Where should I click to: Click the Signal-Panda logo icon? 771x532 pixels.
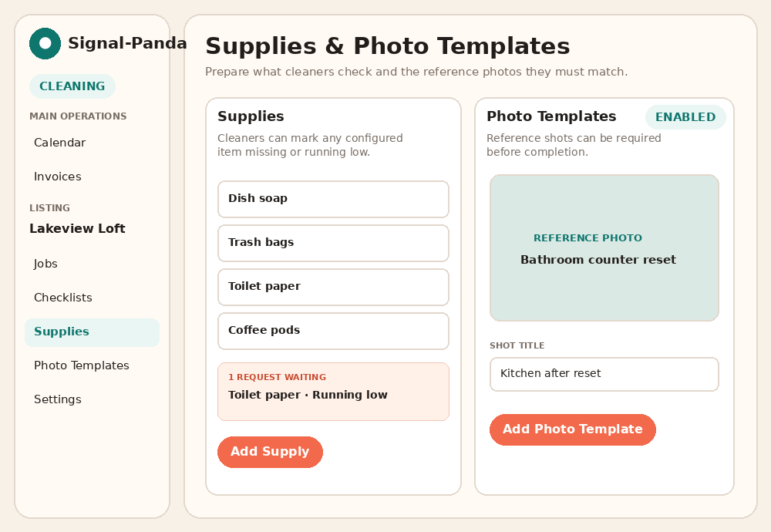[45, 43]
